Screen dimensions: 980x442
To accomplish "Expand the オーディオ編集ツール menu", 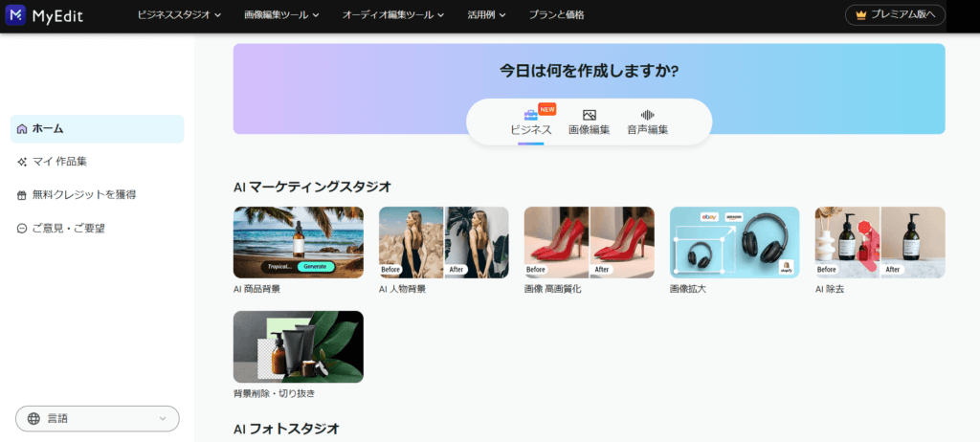I will click(393, 15).
